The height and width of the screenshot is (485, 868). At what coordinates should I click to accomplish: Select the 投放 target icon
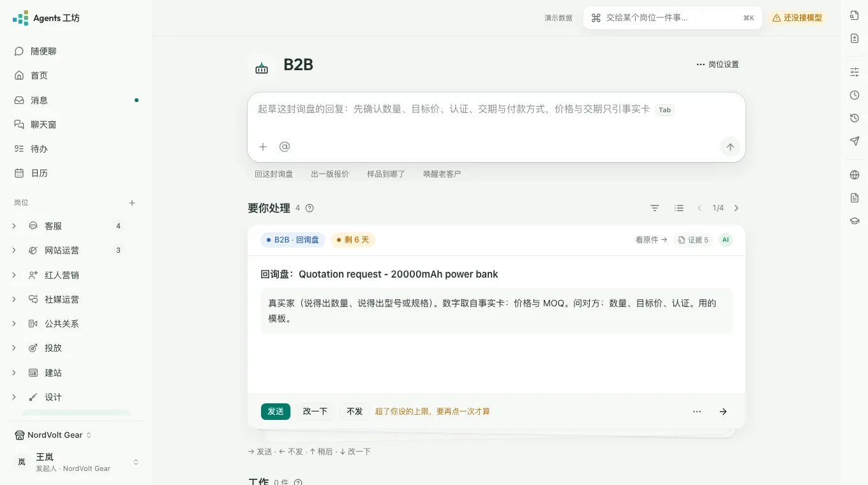pyautogui.click(x=33, y=348)
